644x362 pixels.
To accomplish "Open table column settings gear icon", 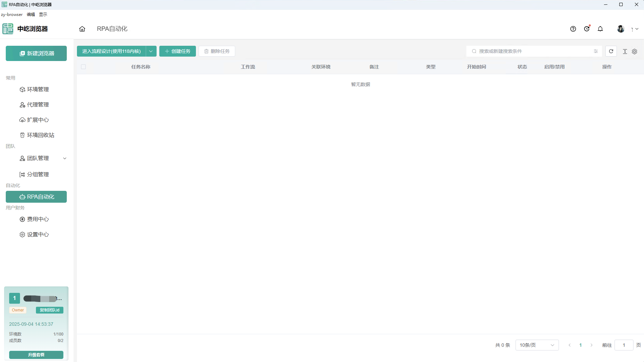I will pos(635,52).
